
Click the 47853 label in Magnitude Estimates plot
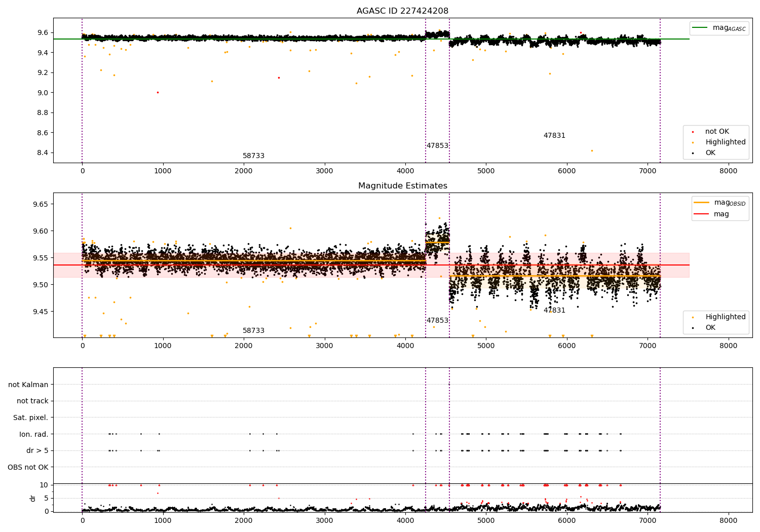coord(437,321)
